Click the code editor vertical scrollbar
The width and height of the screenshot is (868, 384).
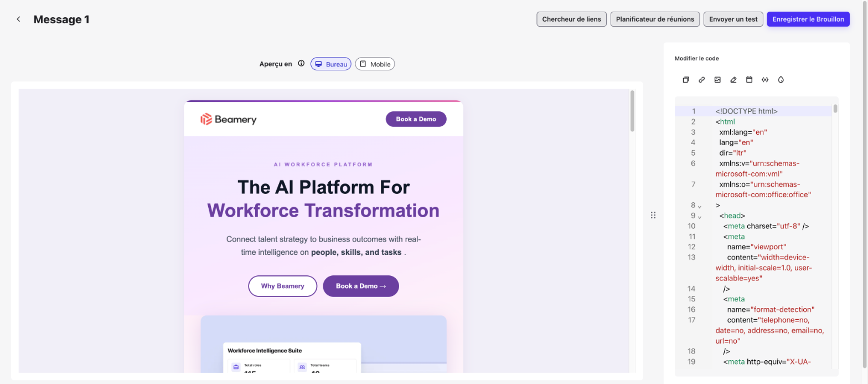pos(835,109)
